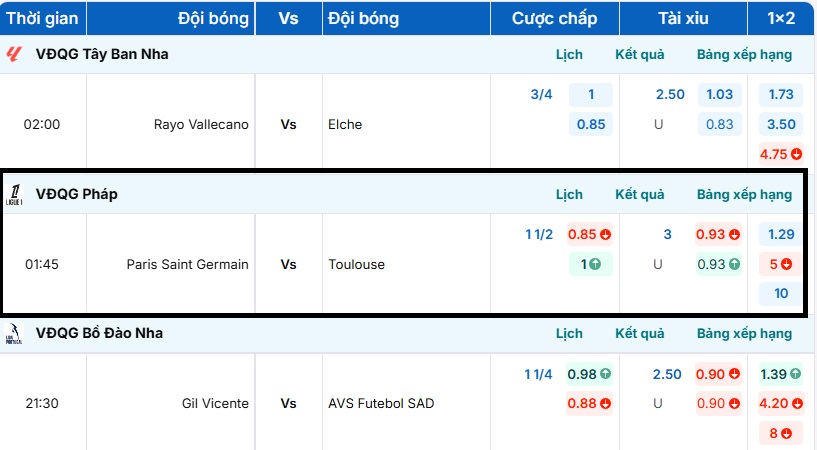Image resolution: width=817 pixels, height=450 pixels.
Task: Open Kết quả for VĐQG Pháp
Action: coord(640,194)
